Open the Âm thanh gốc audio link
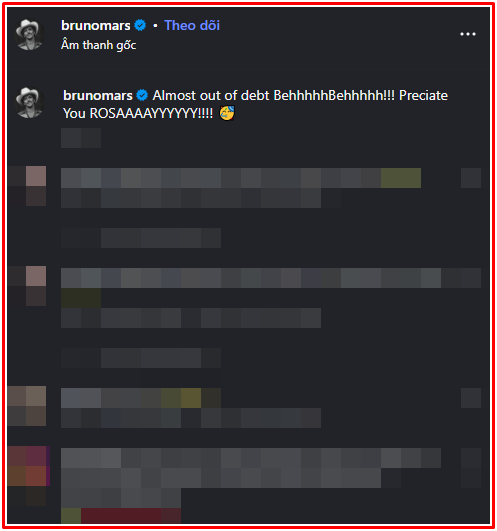Viewport: 497px width, 531px height. click(99, 45)
